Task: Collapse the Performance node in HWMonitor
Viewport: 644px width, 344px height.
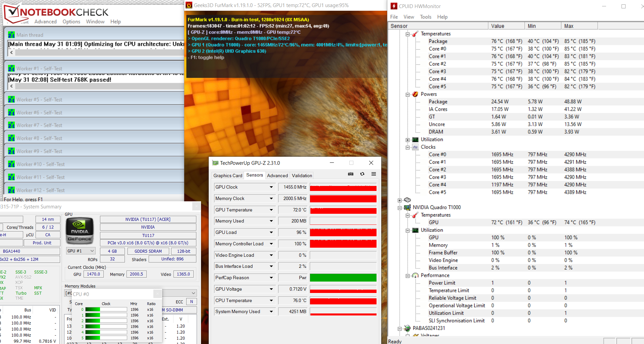Action: 407,276
